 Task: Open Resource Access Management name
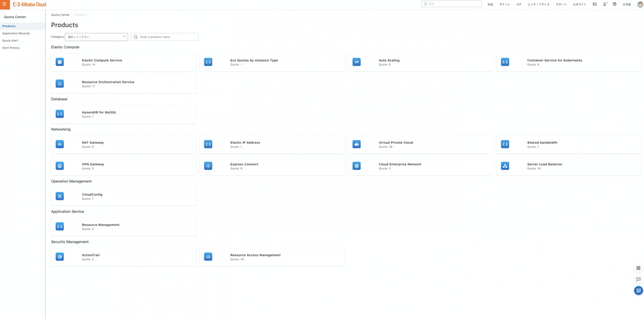pos(255,255)
